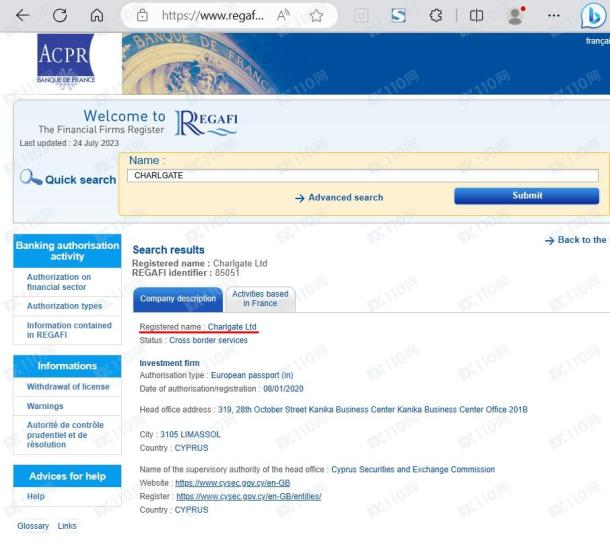Open browser extensions puzzle icon
Image resolution: width=610 pixels, height=549 pixels.
click(435, 16)
